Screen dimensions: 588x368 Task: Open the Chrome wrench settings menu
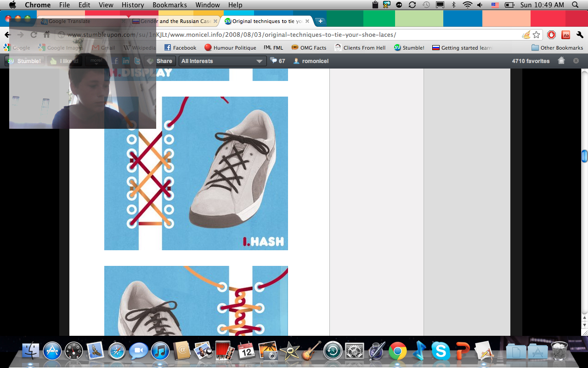point(580,35)
